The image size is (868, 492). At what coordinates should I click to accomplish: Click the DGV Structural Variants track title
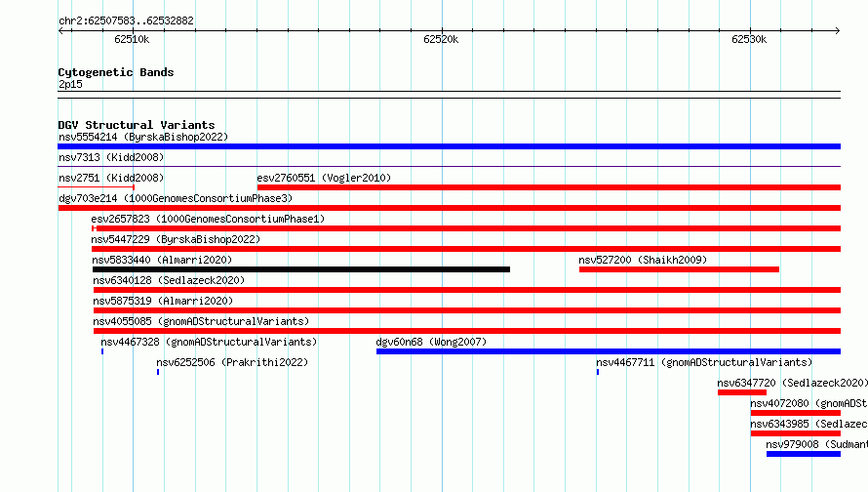pyautogui.click(x=137, y=125)
